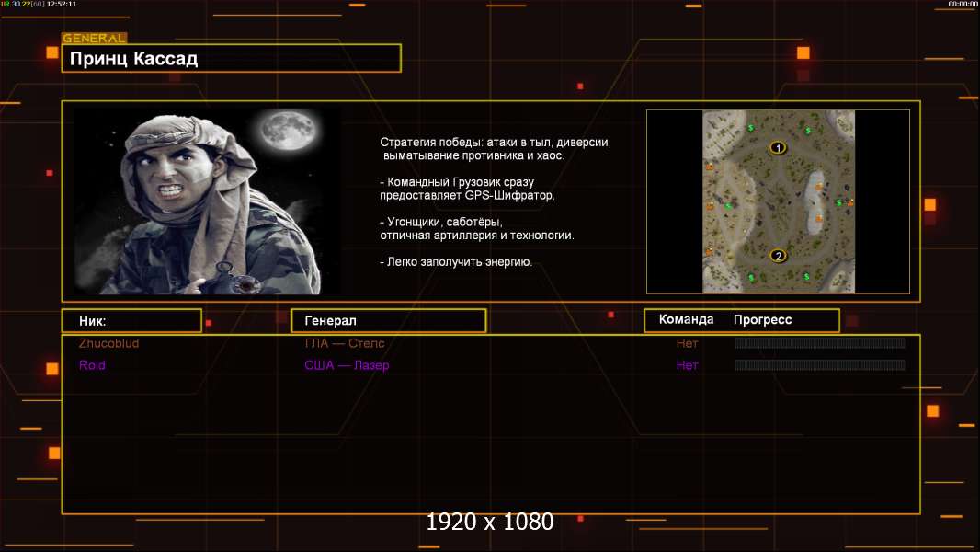The image size is (980, 552).
Task: Click player name Rold
Action: click(92, 365)
